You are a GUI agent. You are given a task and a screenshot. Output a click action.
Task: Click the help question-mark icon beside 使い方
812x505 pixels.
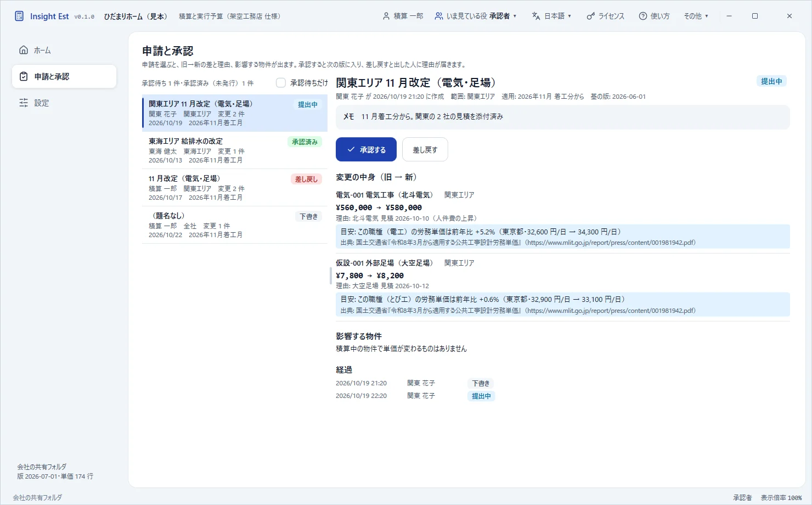[643, 16]
